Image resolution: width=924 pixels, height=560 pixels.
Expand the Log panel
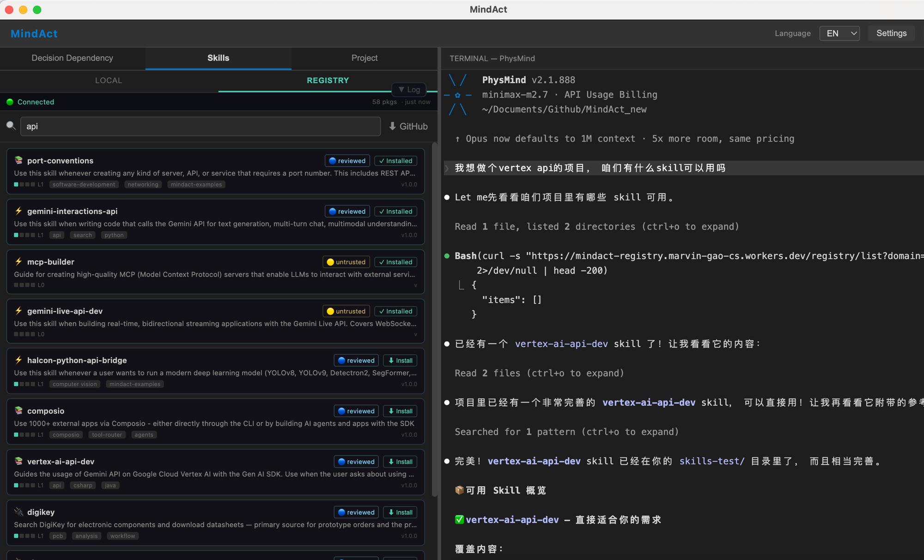[x=409, y=90]
